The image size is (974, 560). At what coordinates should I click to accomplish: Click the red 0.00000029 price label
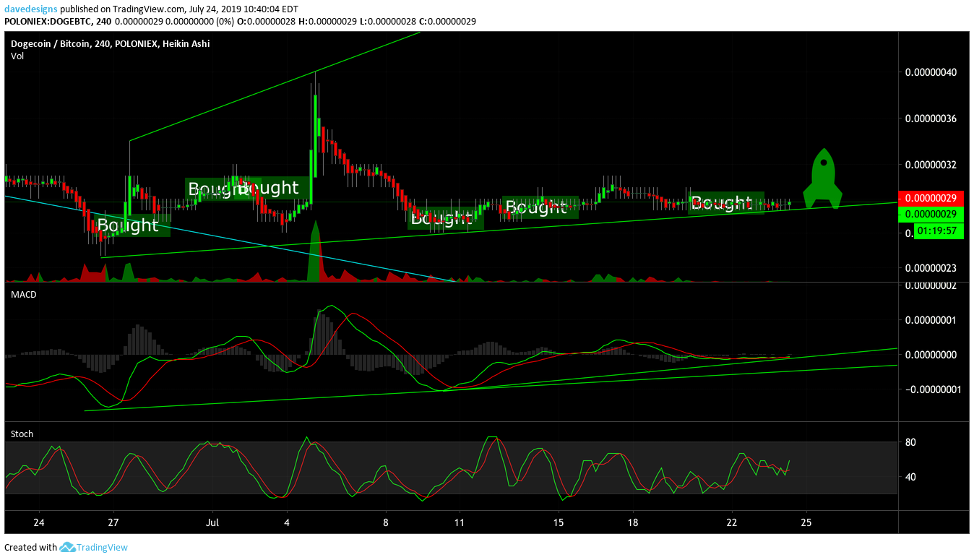pos(931,198)
